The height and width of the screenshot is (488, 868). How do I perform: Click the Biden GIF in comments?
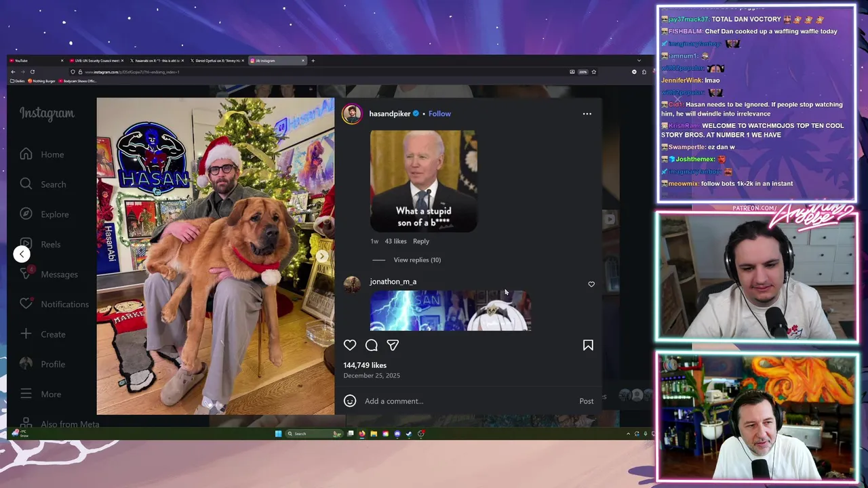click(x=424, y=181)
